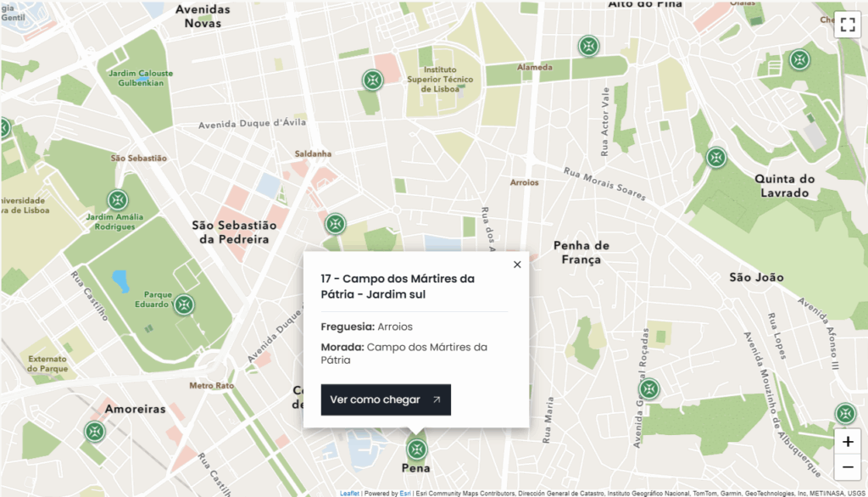This screenshot has height=497, width=868.
Task: Zoom in on the map
Action: point(848,442)
